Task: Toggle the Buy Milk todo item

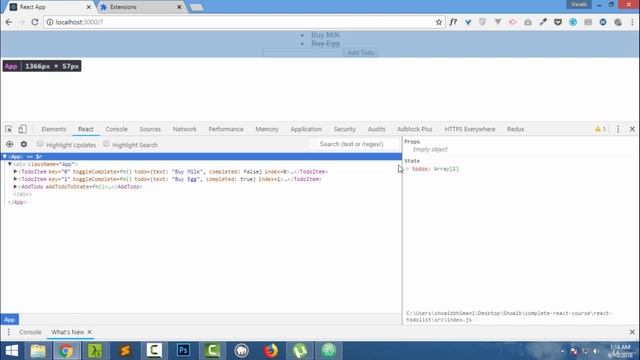Action: coord(325,35)
